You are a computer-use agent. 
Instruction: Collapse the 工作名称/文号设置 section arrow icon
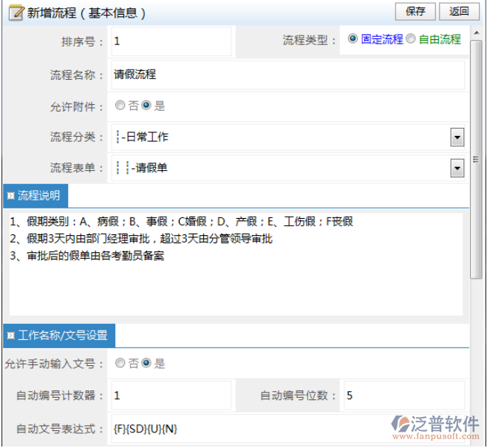tap(10, 336)
